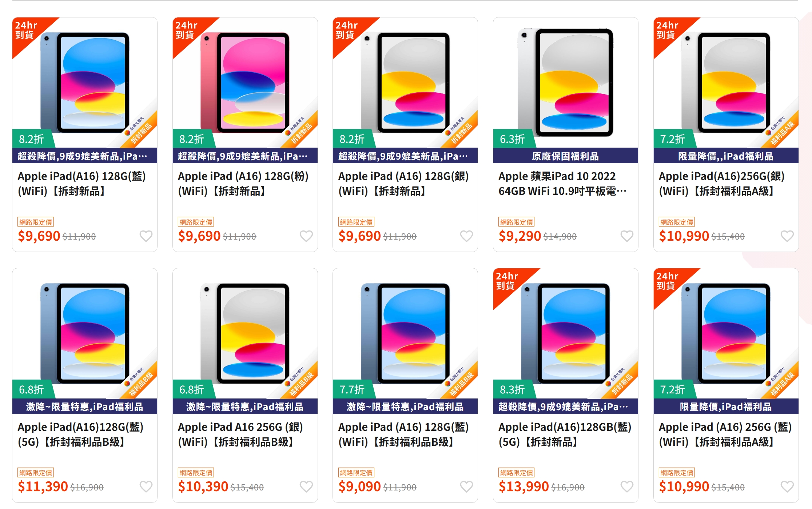Open the iPad 10 2022 silver product image
812x509 pixels.
coord(565,83)
